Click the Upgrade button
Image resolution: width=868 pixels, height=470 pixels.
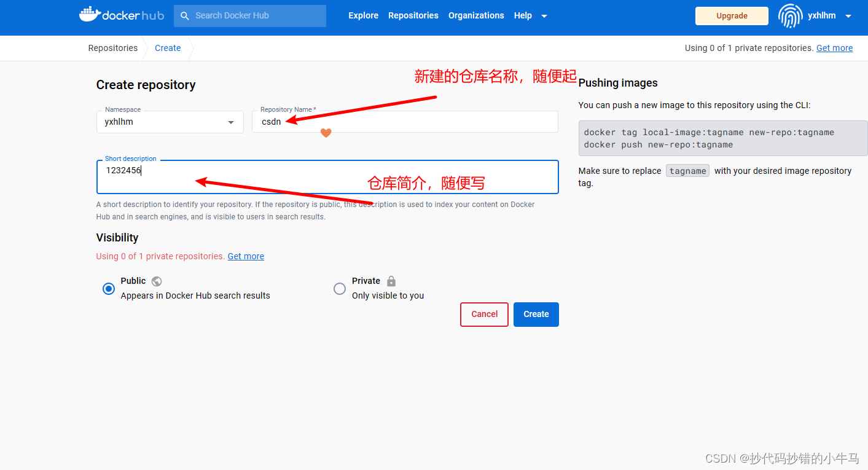coord(732,16)
